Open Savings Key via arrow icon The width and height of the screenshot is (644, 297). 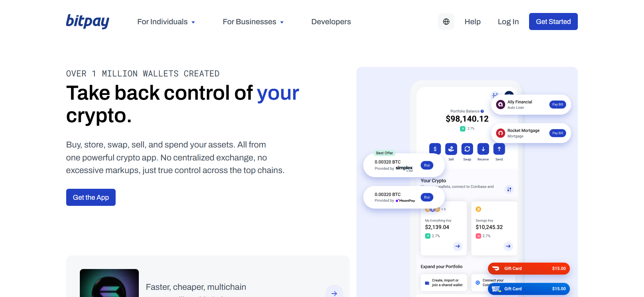508,246
